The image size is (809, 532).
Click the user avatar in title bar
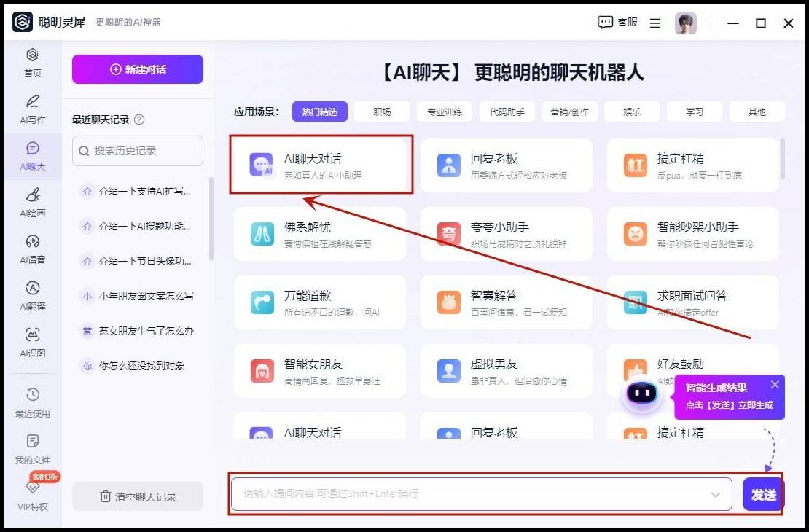(x=685, y=23)
